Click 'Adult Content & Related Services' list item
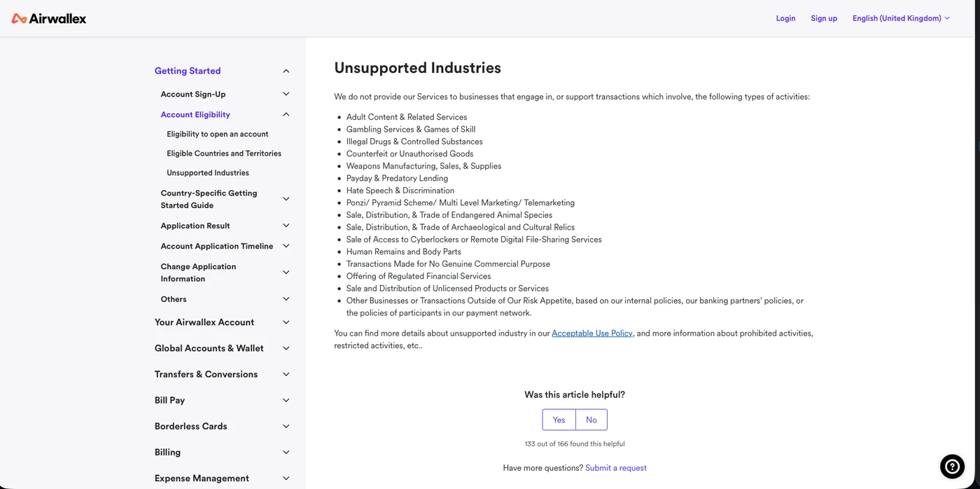The image size is (980, 489). point(407,117)
